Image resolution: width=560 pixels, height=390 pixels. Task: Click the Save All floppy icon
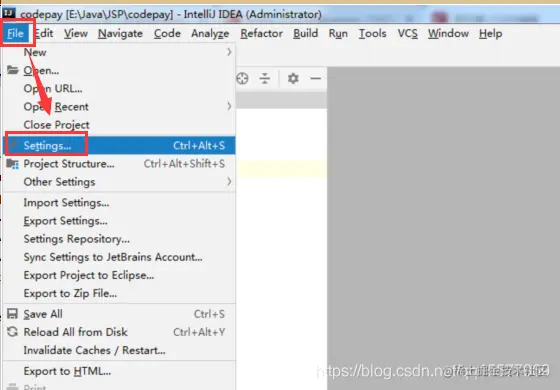pyautogui.click(x=12, y=314)
